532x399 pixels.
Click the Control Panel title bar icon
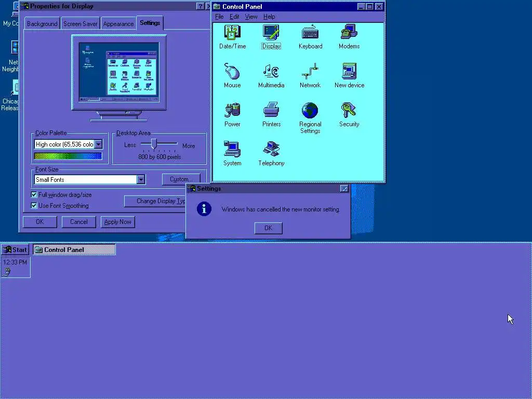click(217, 6)
